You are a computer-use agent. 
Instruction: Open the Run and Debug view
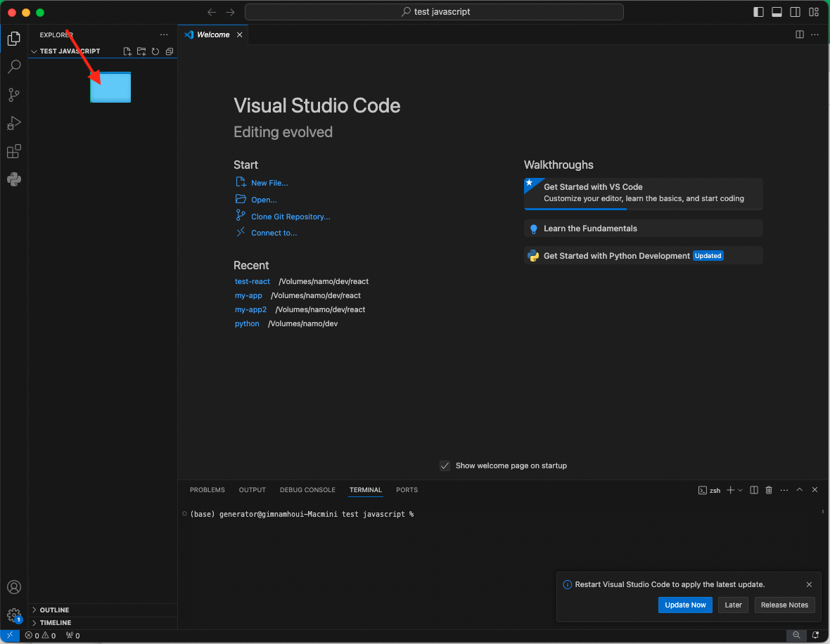click(x=14, y=123)
